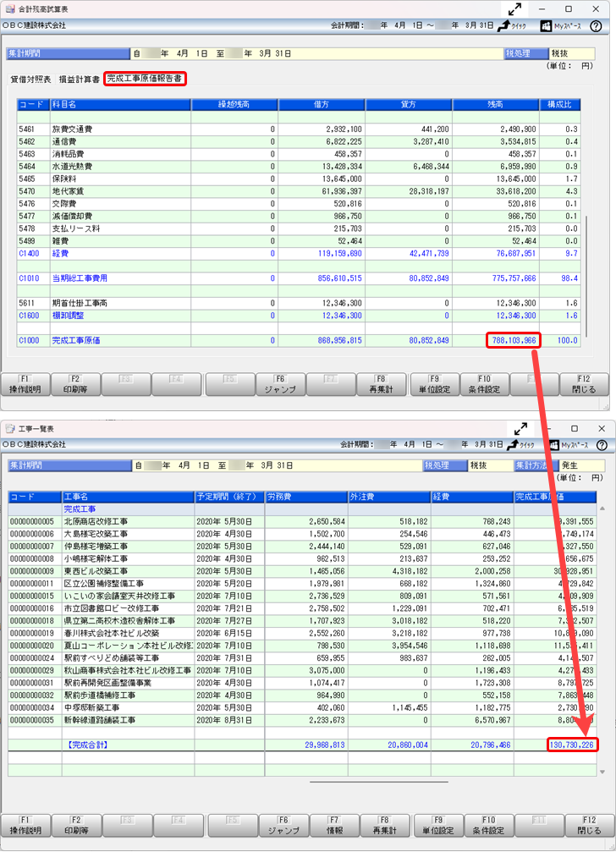This screenshot has width=616, height=852.
Task: Switch to the 貸借対照表 tab
Action: coord(31,80)
